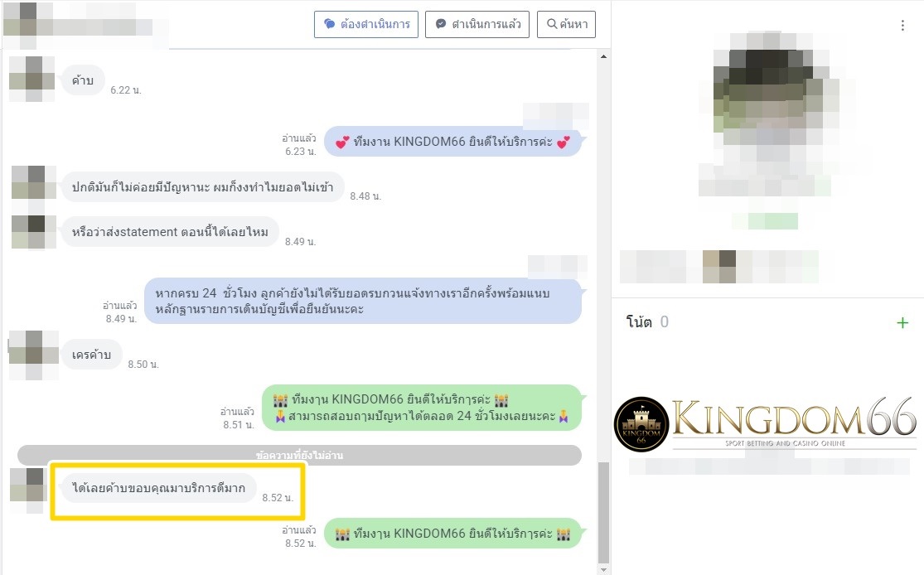Click the Kingdom66 castle logo
The width and height of the screenshot is (924, 575).
pos(641,424)
